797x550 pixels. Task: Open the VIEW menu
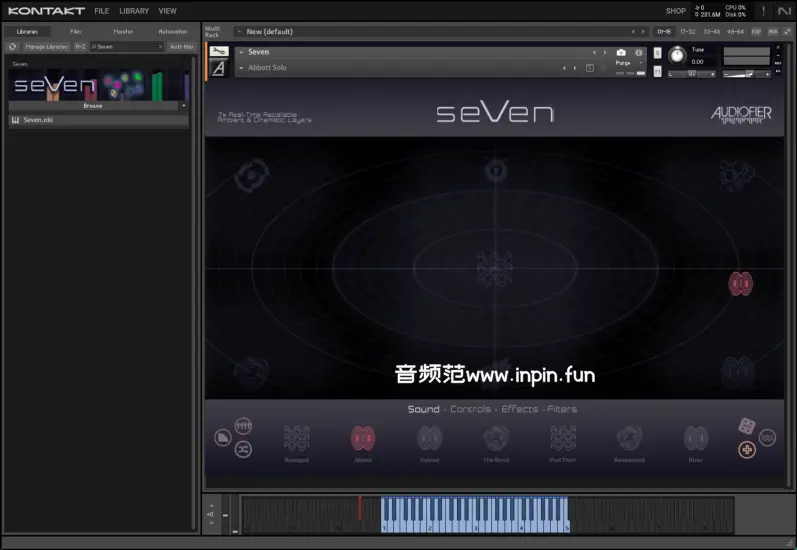pos(167,11)
